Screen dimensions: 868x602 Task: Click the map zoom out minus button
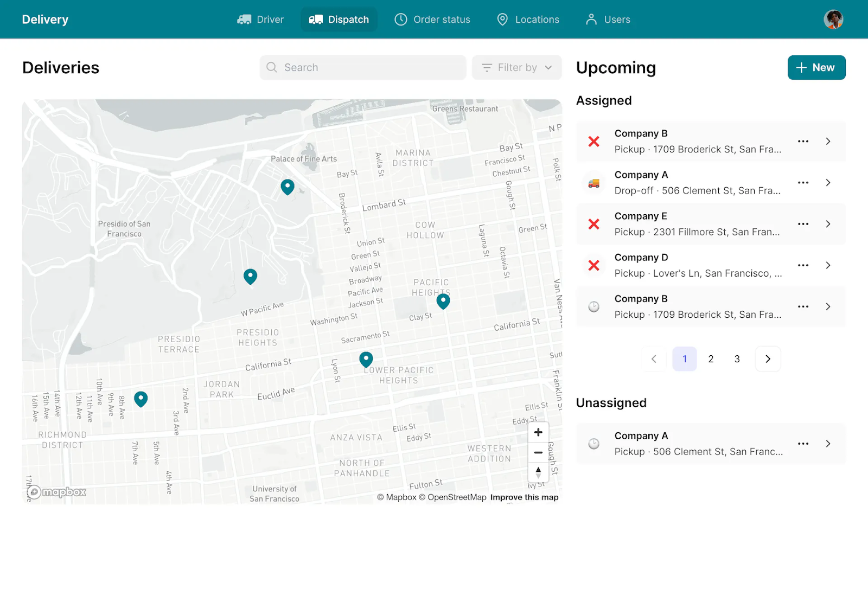(538, 452)
